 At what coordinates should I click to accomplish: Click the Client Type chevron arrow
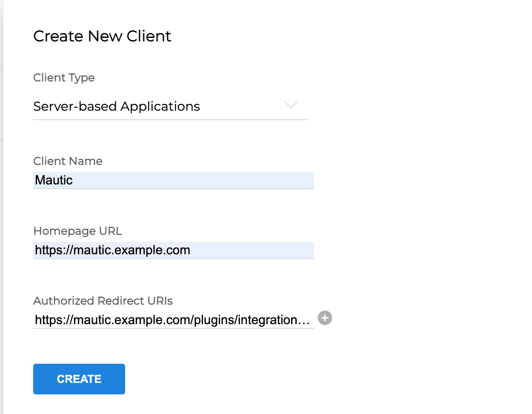coord(291,105)
